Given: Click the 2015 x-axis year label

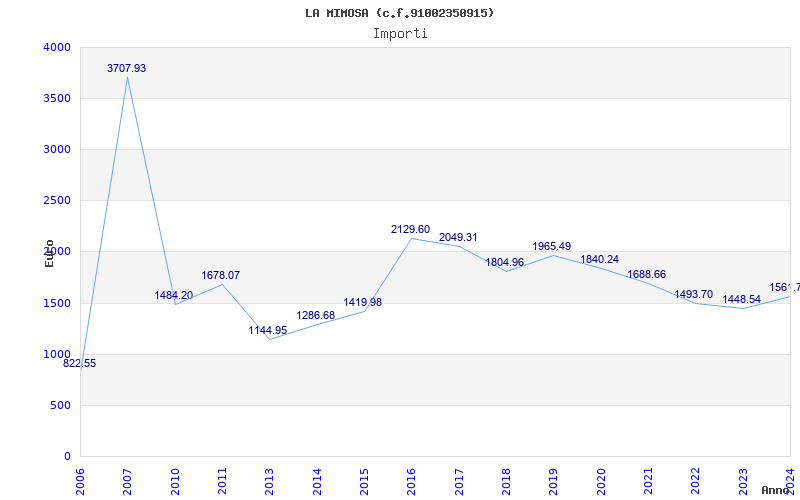Looking at the screenshot, I should click(364, 482).
